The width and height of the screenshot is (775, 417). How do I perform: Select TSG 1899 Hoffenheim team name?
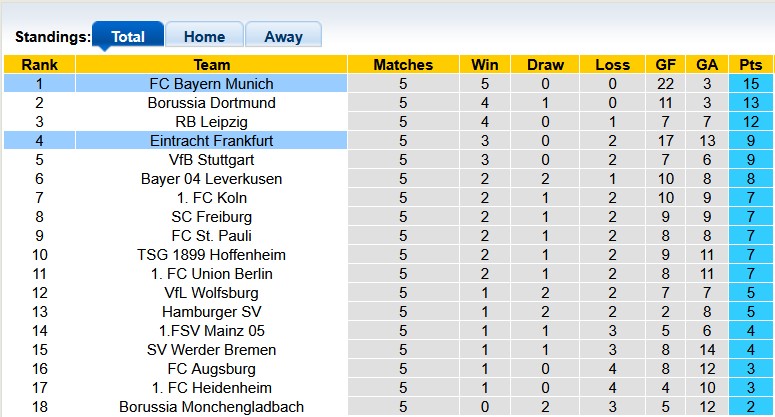(211, 255)
